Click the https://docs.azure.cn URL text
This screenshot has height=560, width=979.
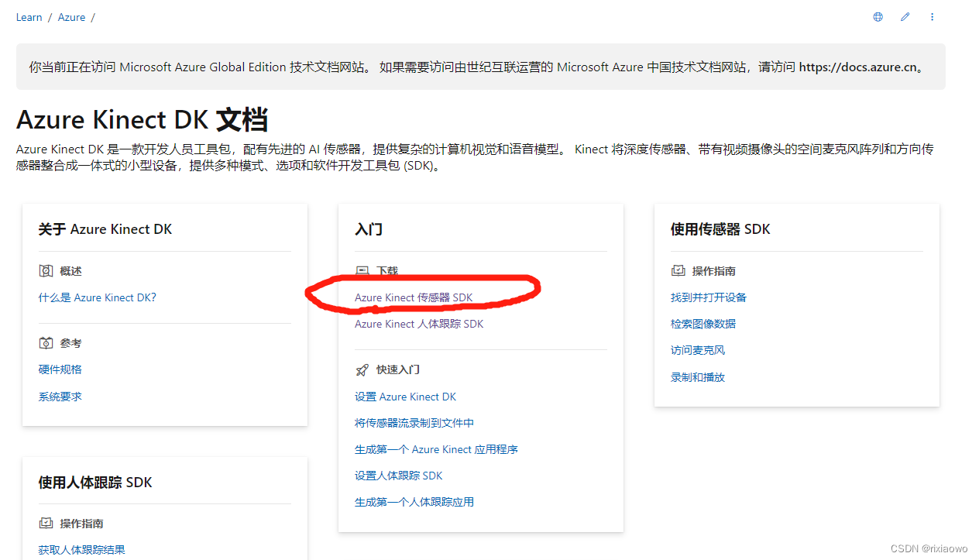(858, 67)
